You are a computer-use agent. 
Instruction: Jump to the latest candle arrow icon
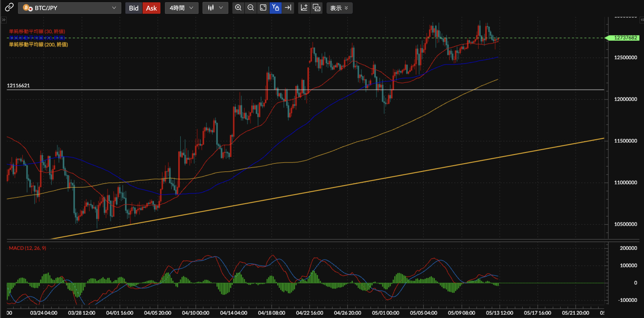(x=288, y=8)
